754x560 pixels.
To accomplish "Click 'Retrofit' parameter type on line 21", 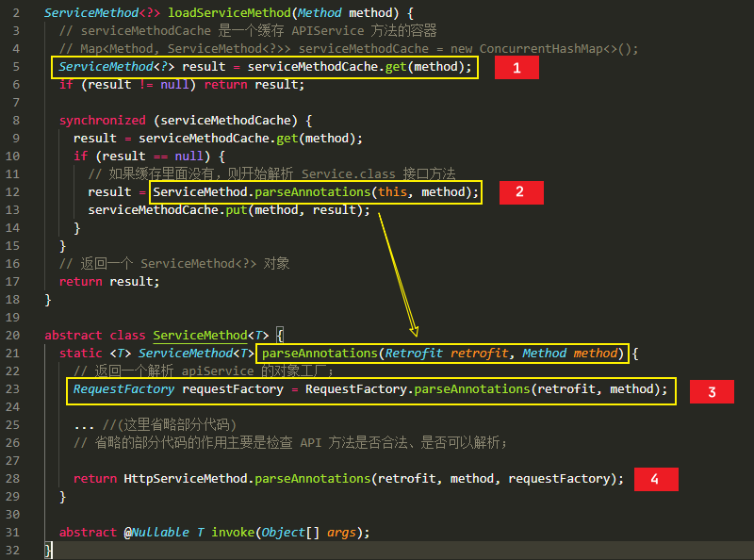I will [x=414, y=354].
